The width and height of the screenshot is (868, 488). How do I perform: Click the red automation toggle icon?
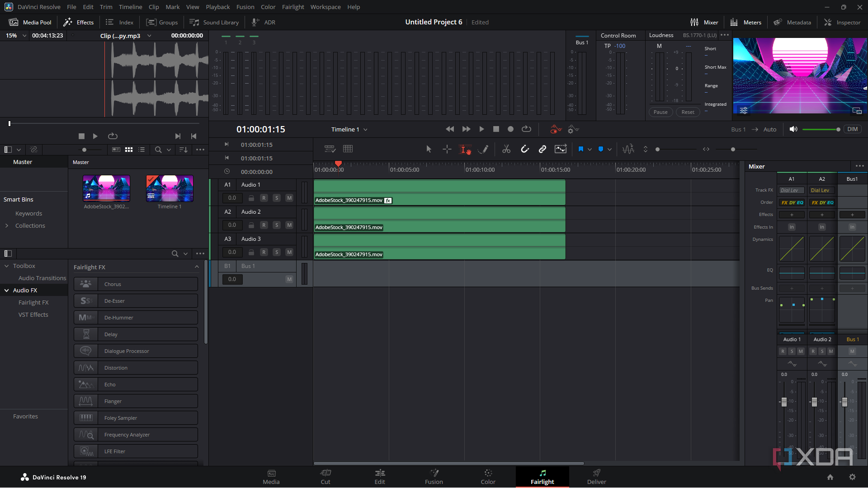556,130
